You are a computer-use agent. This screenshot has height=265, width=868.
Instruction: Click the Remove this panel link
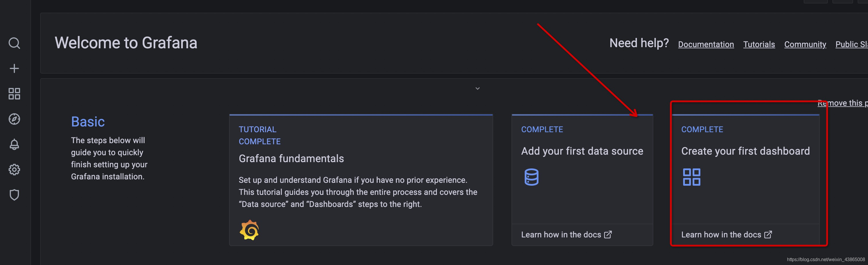[x=843, y=103]
